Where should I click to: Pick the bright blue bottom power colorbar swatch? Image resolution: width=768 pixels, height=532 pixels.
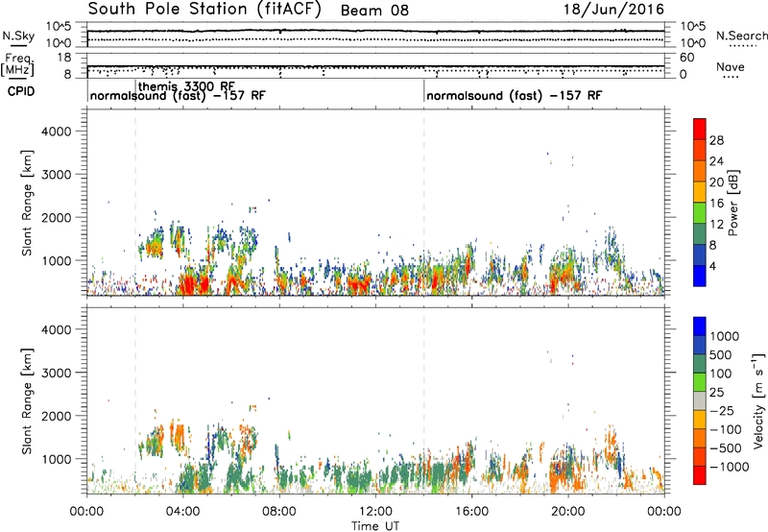(x=700, y=276)
